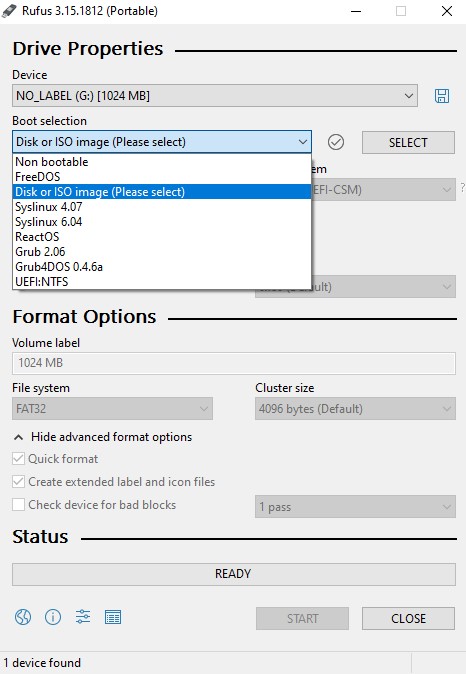Viewport: 466px width, 674px height.
Task: Click the Volume label input field
Action: tap(233, 363)
